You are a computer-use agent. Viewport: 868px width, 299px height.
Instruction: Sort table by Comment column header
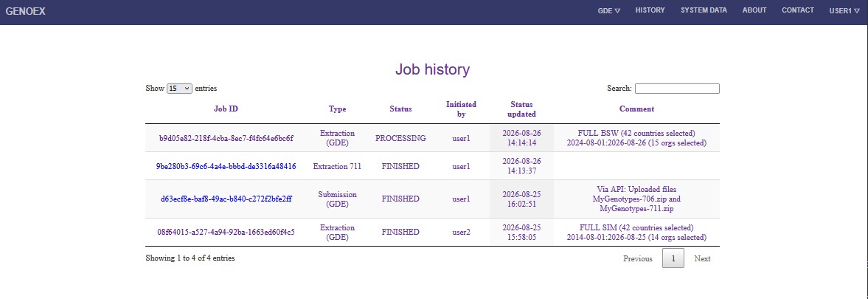[636, 109]
